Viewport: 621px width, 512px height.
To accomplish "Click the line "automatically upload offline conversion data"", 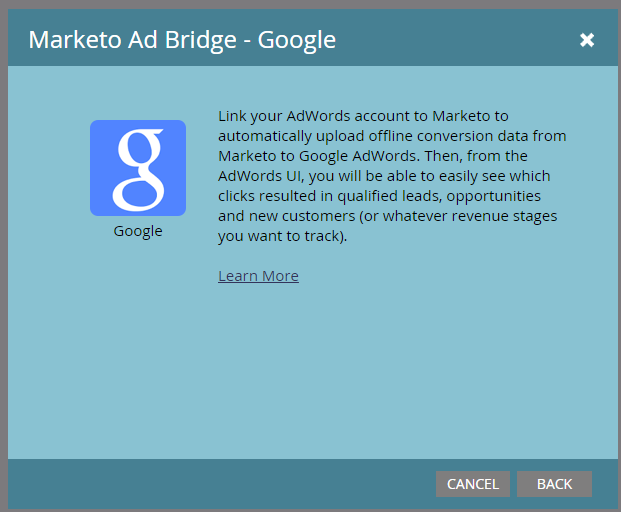I will click(392, 136).
